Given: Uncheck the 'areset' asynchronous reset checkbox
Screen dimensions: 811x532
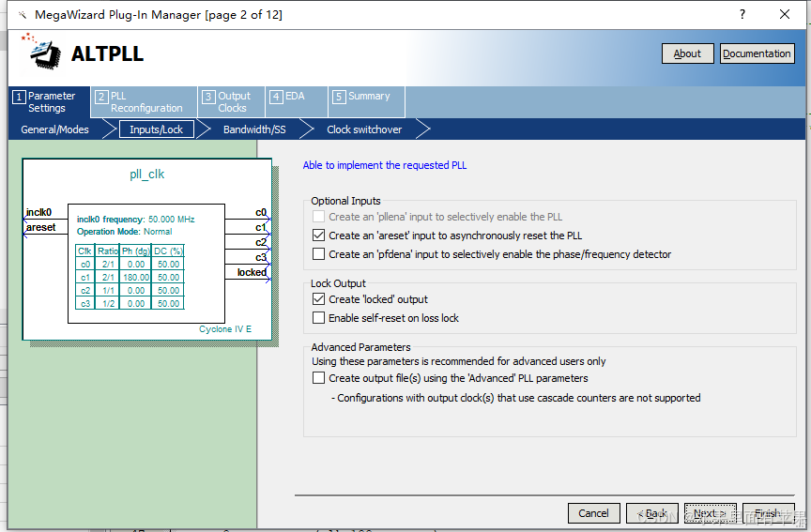Looking at the screenshot, I should coord(318,236).
